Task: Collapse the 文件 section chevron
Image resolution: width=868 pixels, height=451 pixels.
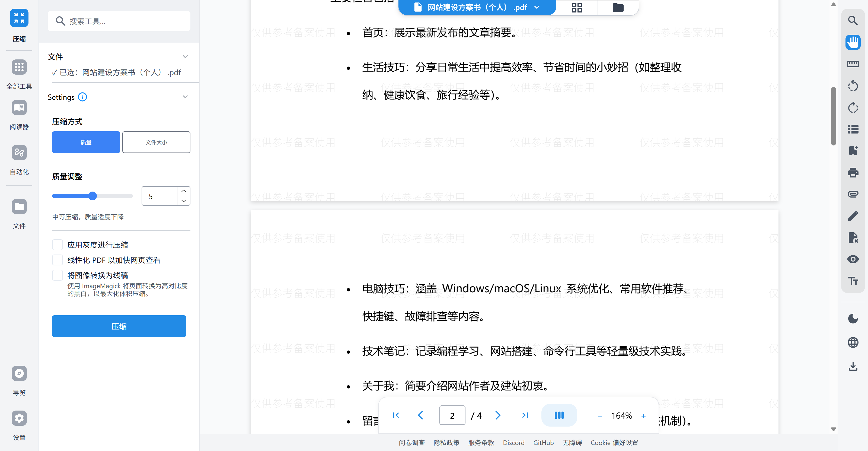Action: pyautogui.click(x=185, y=57)
